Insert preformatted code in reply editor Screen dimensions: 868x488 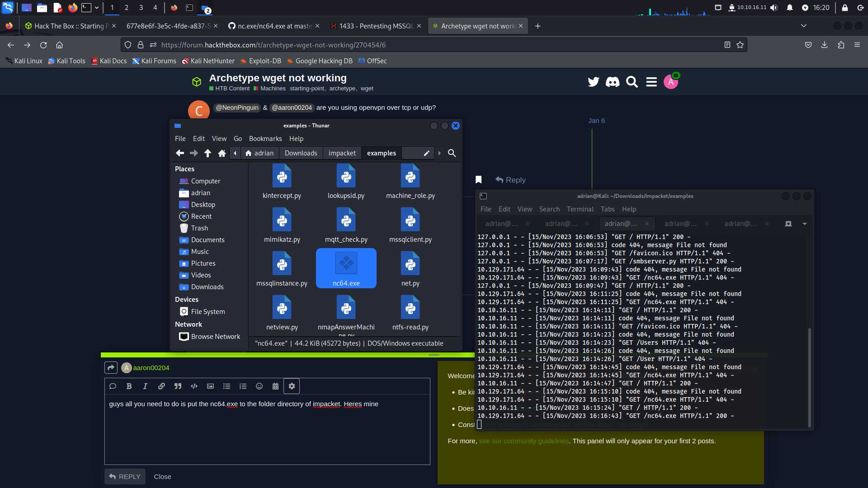click(x=194, y=386)
